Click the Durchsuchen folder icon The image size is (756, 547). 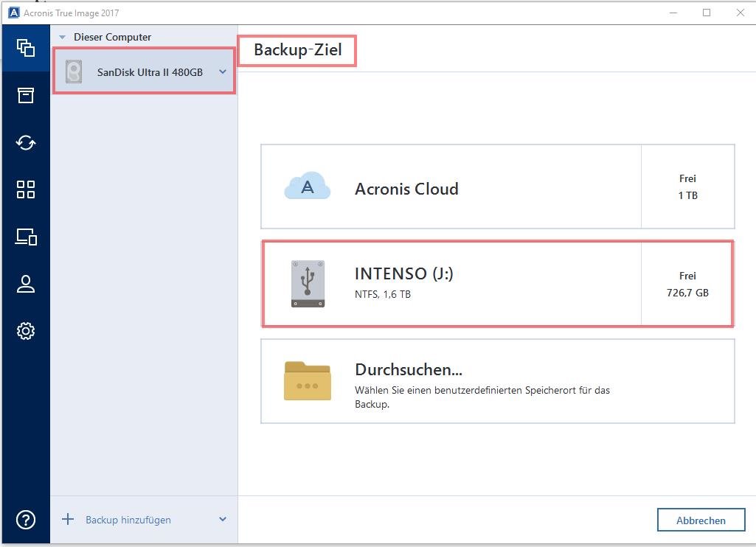[307, 380]
